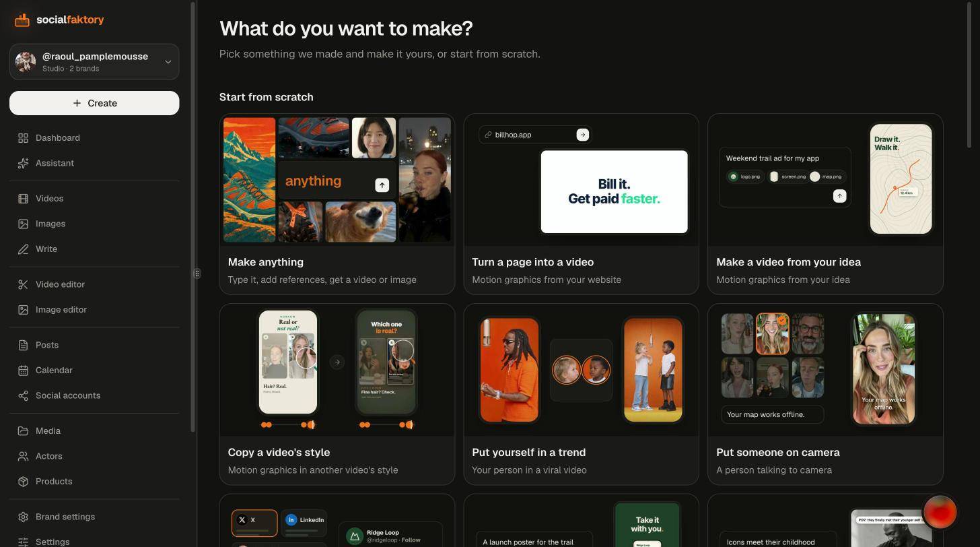Viewport: 980px width, 547px height.
Task: Open the Posts document icon
Action: click(x=23, y=345)
